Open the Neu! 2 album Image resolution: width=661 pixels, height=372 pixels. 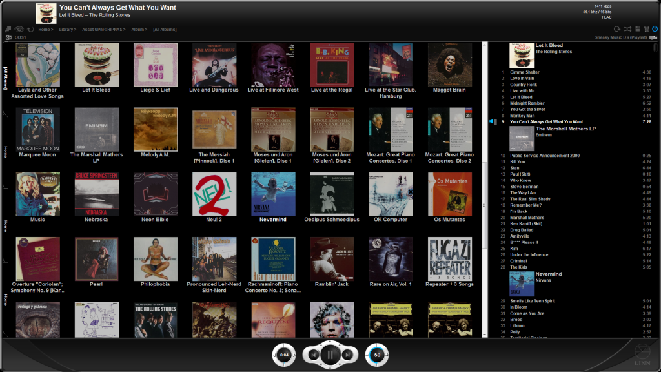tap(214, 194)
